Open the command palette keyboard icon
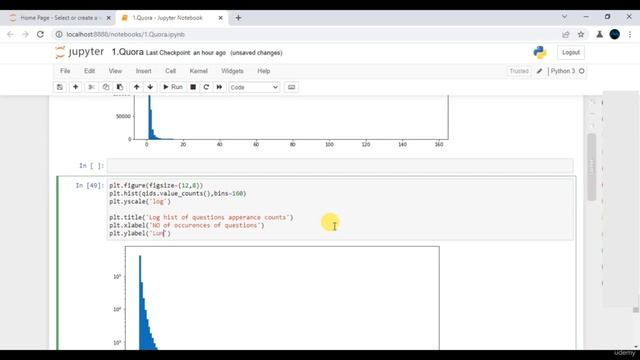Viewport: 640px width, 360px height. point(291,87)
